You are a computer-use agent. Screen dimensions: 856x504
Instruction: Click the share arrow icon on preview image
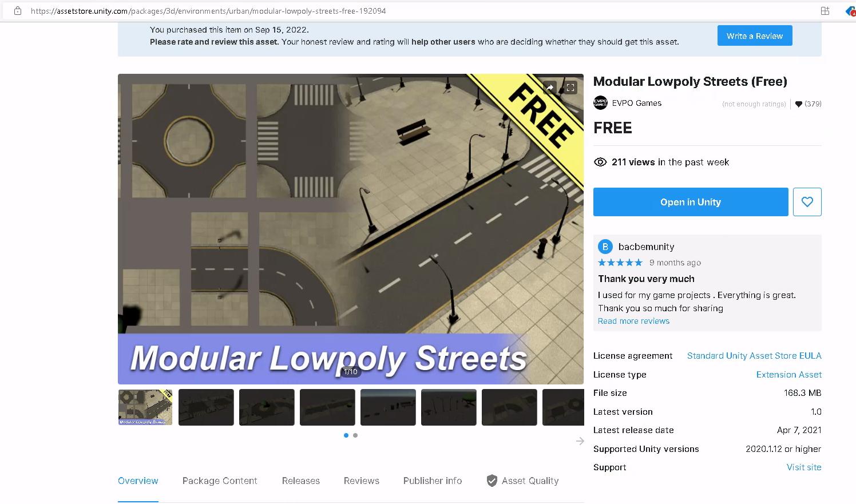coord(549,88)
